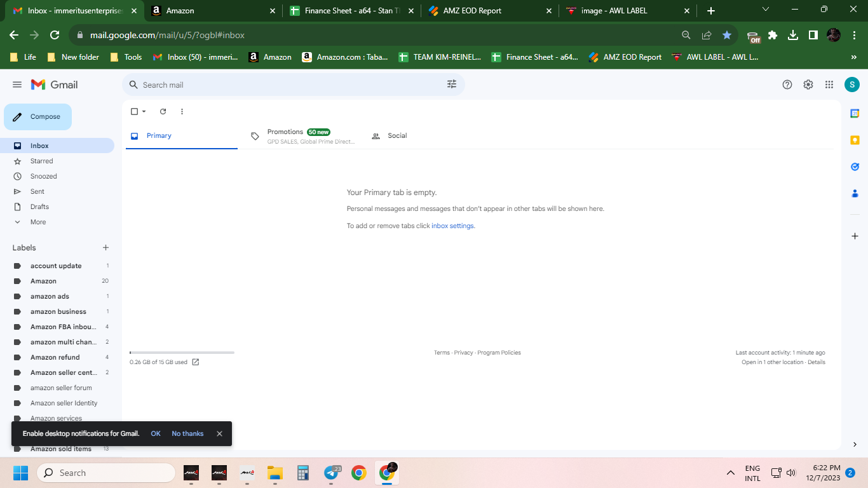The width and height of the screenshot is (868, 488).
Task: Switch to the Finance Sheet browser tab
Action: pos(351,11)
